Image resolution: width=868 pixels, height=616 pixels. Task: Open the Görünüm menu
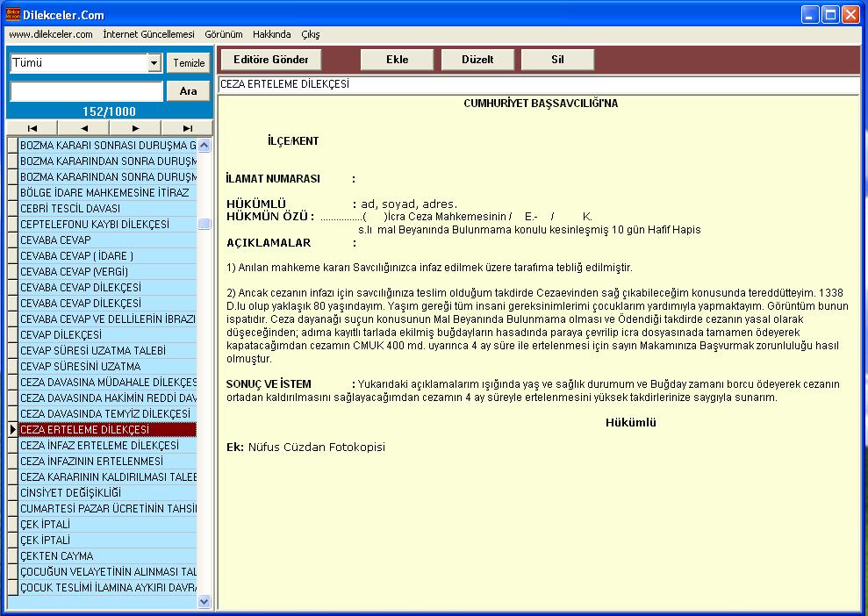pos(223,34)
